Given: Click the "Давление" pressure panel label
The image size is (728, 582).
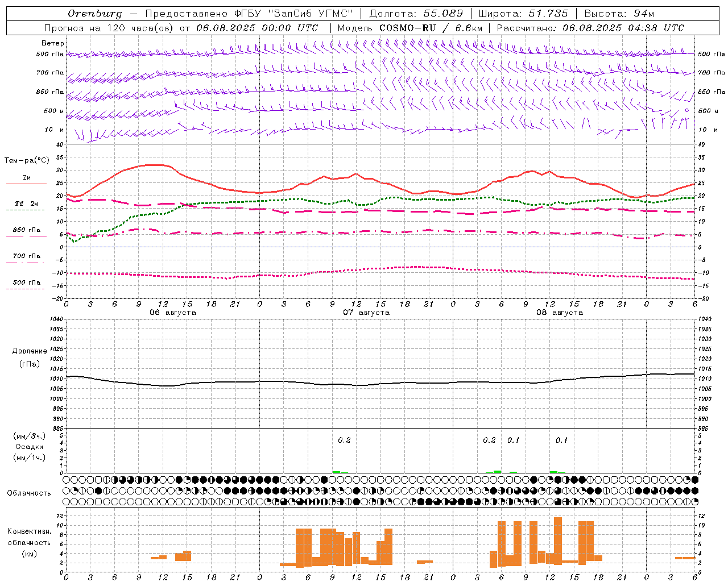Looking at the screenshot, I should [30, 351].
